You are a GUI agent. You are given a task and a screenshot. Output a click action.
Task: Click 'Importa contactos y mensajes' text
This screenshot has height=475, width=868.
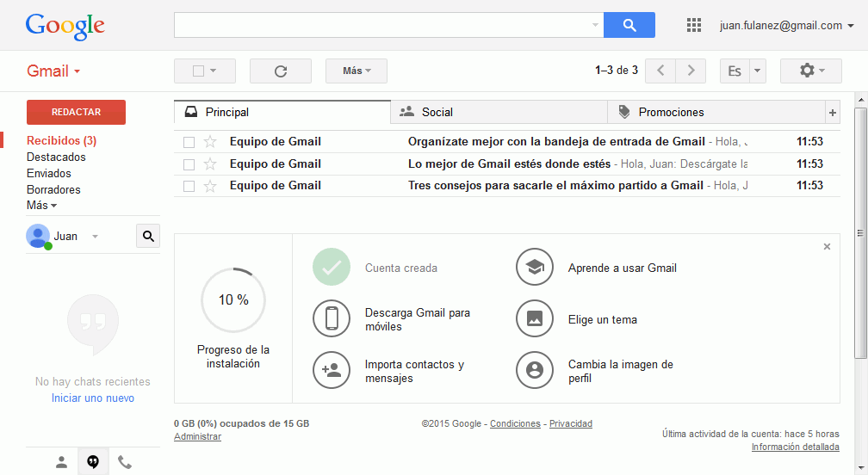click(x=414, y=371)
